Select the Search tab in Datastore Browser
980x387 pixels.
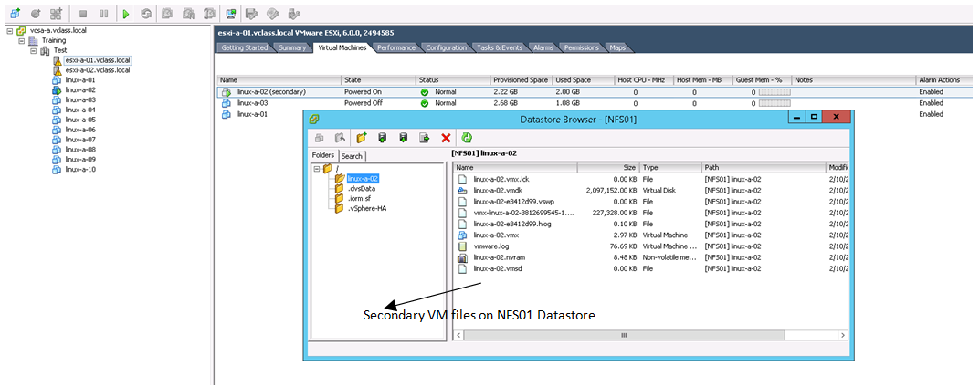352,156
